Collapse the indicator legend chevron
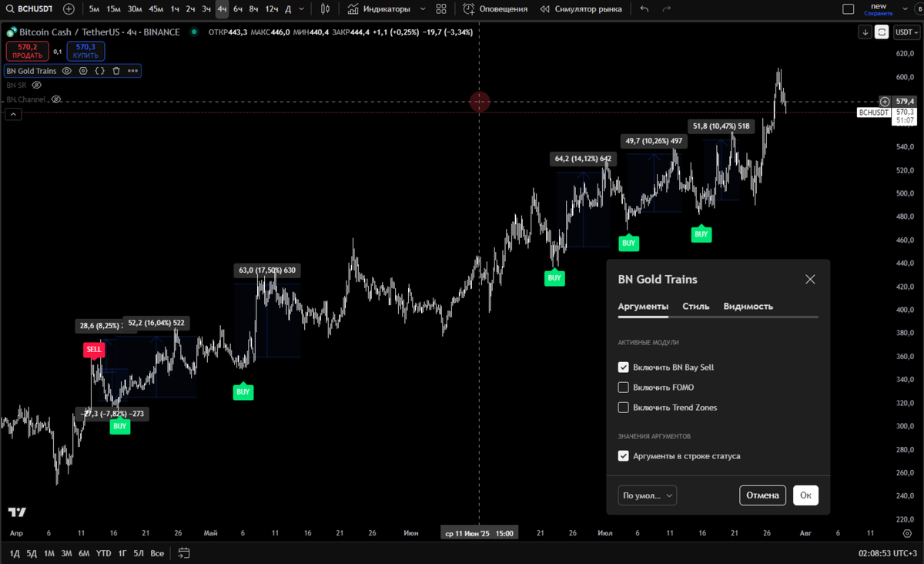The height and width of the screenshot is (564, 924). (12, 114)
